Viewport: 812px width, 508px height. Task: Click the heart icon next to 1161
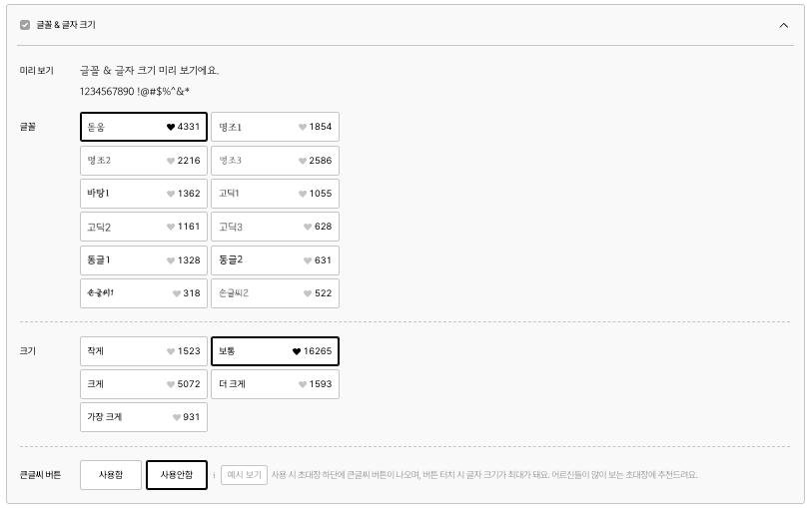[171, 228]
